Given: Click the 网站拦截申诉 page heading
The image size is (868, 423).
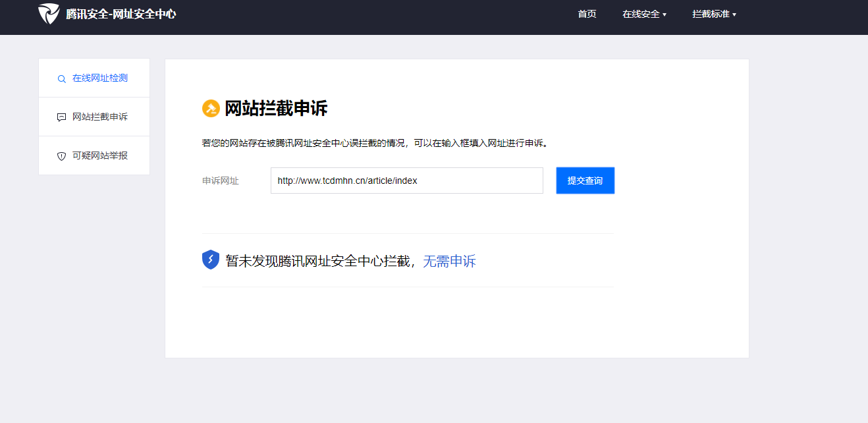Looking at the screenshot, I should click(276, 109).
